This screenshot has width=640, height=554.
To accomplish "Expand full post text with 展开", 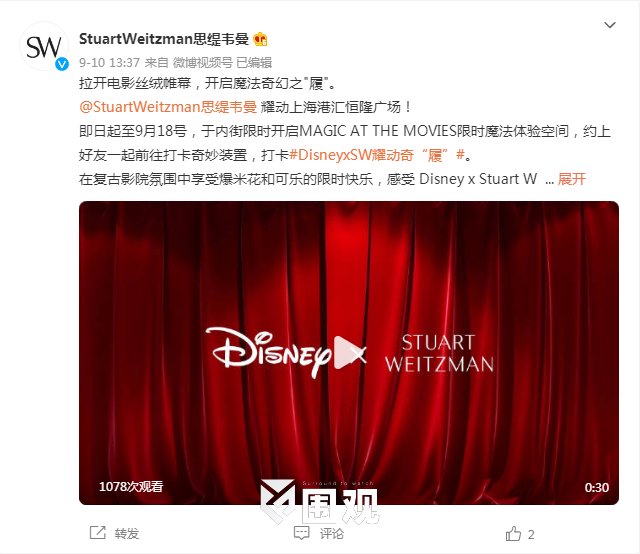I will point(572,179).
